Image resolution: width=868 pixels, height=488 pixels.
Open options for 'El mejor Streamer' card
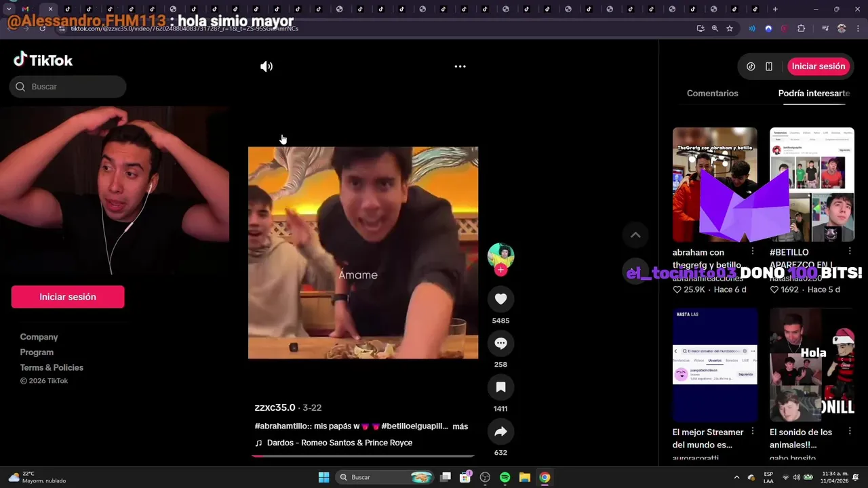[753, 432]
